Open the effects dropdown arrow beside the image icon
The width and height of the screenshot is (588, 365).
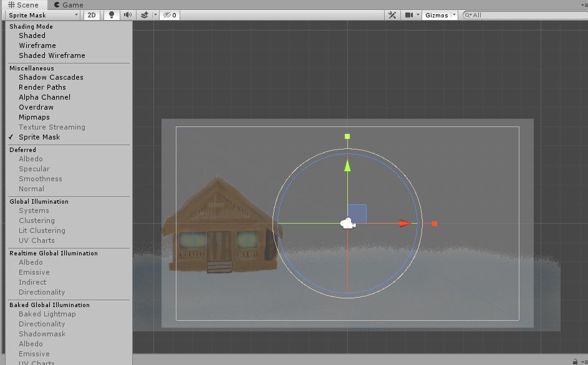point(153,15)
